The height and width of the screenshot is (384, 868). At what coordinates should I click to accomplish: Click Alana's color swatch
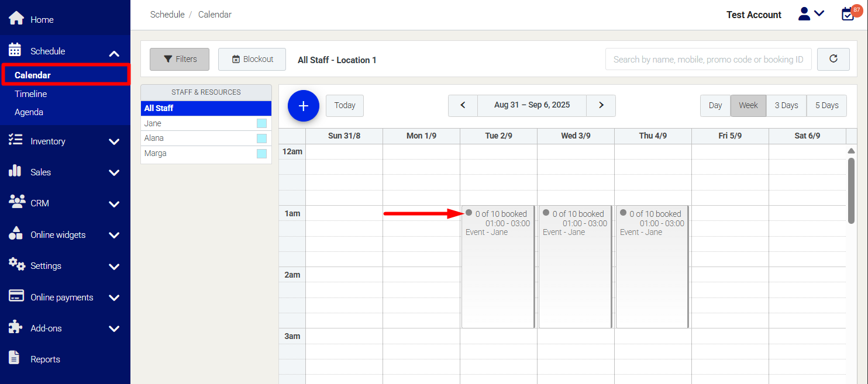point(261,139)
